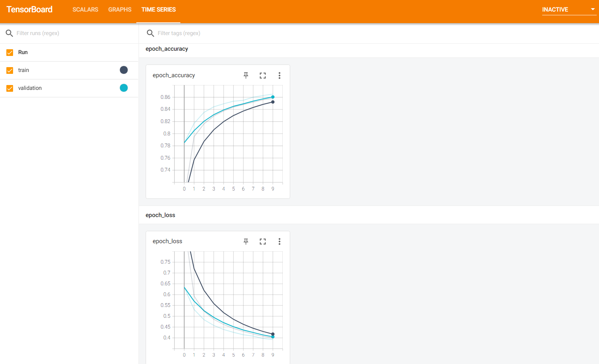Screen dimensions: 599x364
Task: Click the 0.86 axis label in accuracy chart
Action: click(x=165, y=97)
